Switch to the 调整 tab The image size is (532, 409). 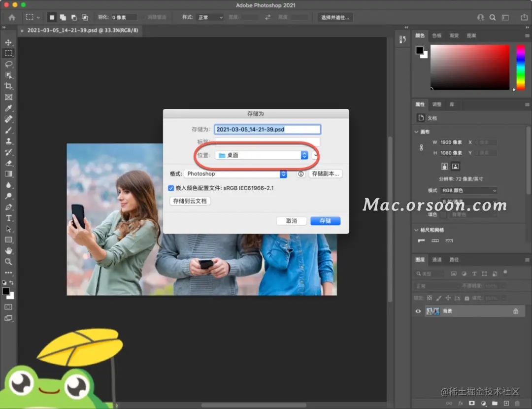click(x=436, y=104)
